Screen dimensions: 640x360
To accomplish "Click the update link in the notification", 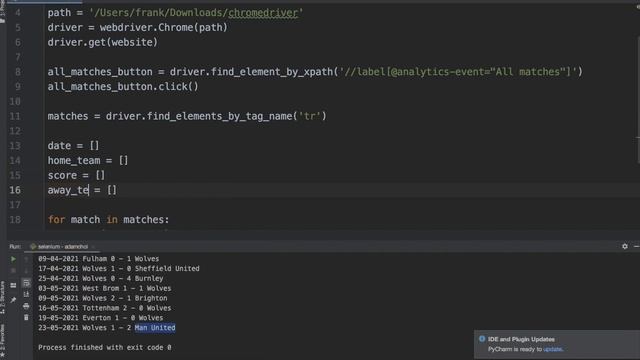I will coord(553,349).
